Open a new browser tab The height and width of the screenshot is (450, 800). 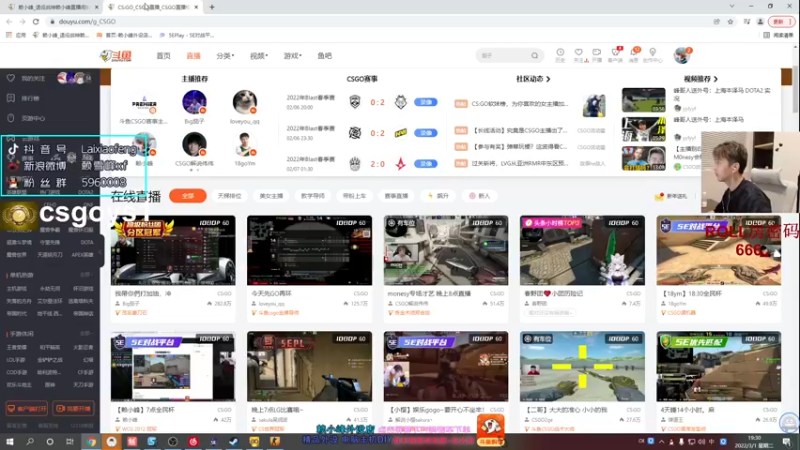pyautogui.click(x=212, y=7)
